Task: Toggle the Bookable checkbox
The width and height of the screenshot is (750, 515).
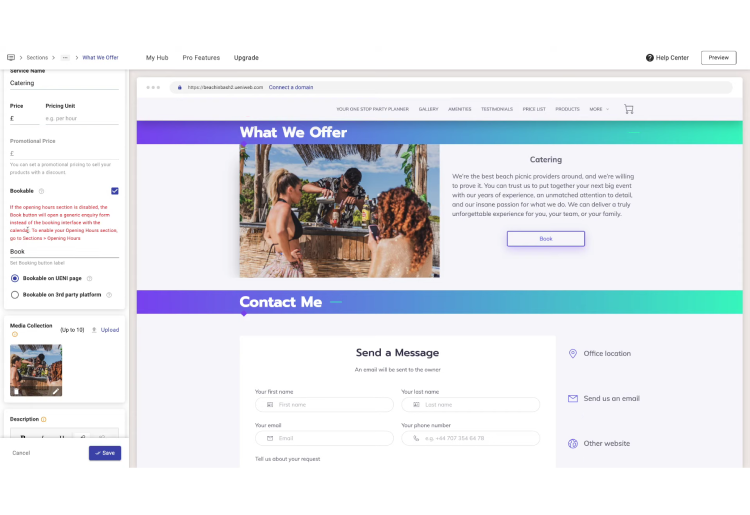Action: point(115,190)
